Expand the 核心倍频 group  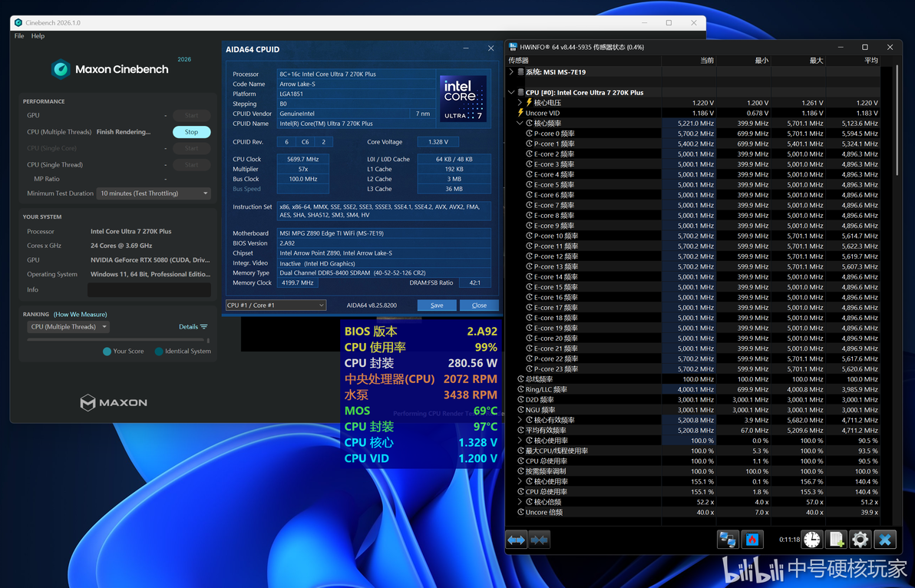tap(520, 502)
